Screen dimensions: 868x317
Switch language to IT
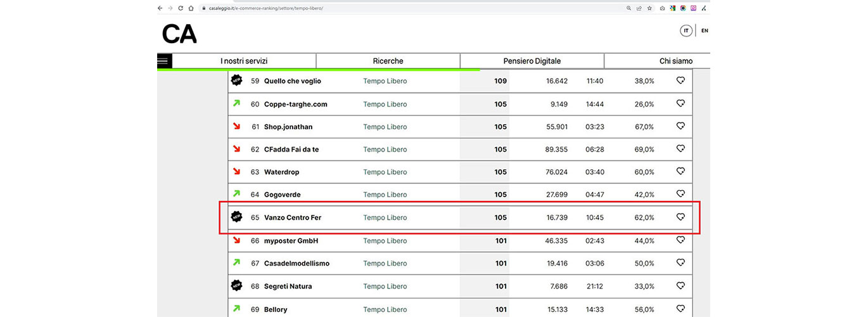click(x=686, y=30)
